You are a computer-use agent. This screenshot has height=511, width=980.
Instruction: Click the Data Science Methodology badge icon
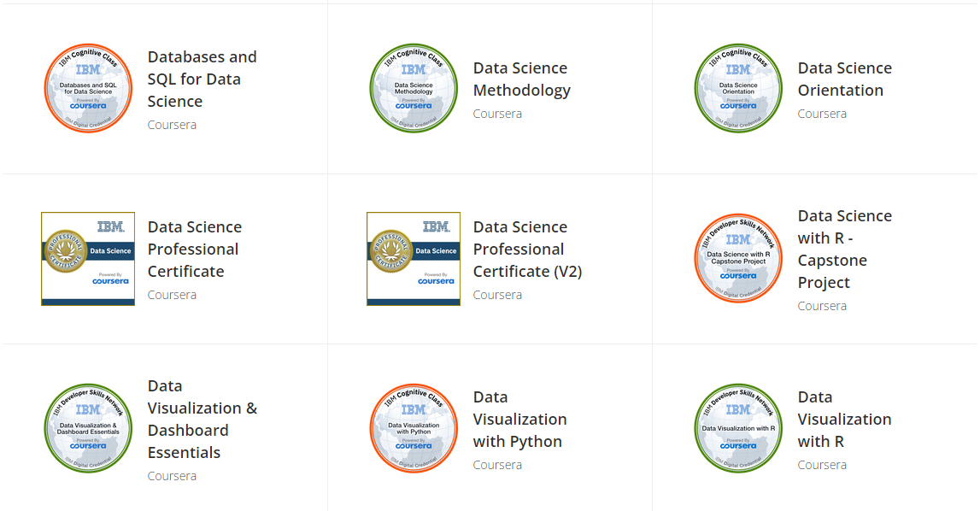click(x=414, y=88)
